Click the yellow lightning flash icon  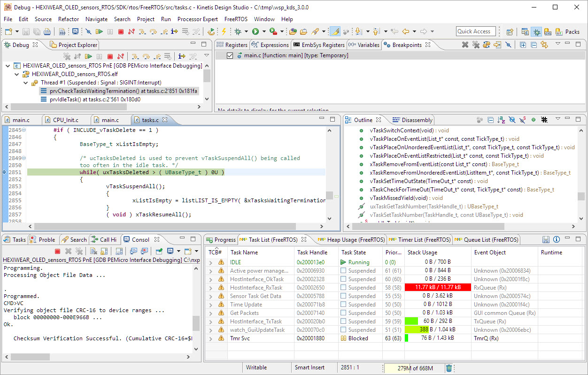coord(224,31)
